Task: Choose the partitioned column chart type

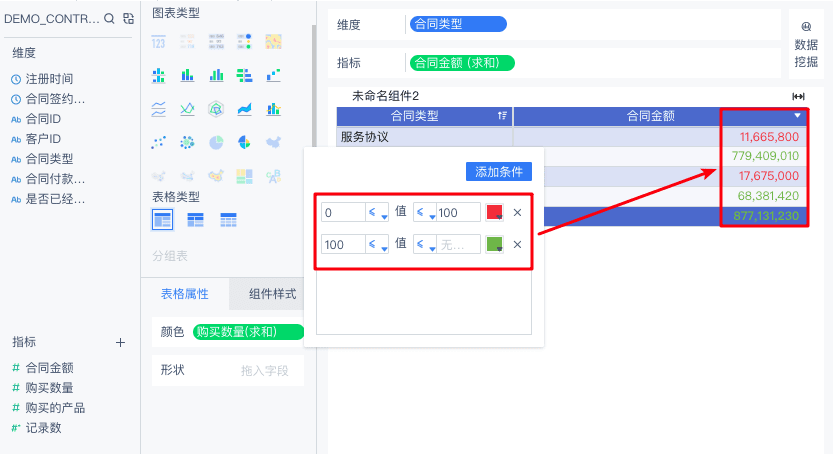Action: (158, 75)
